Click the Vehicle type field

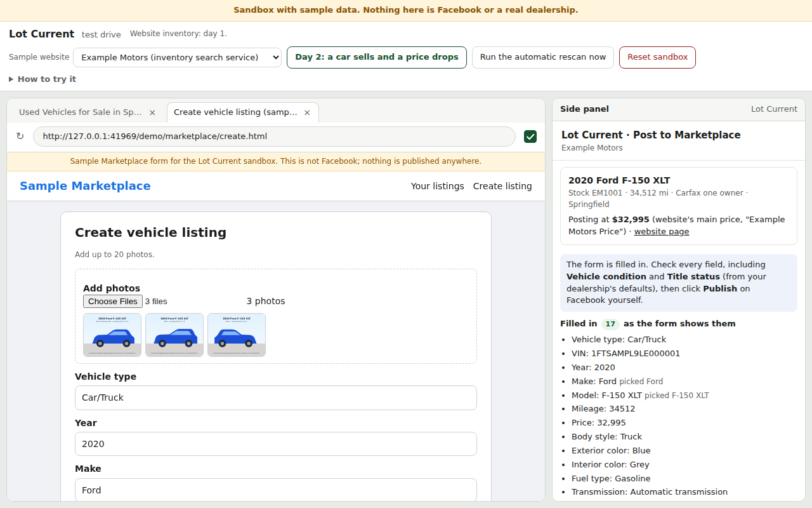click(276, 398)
